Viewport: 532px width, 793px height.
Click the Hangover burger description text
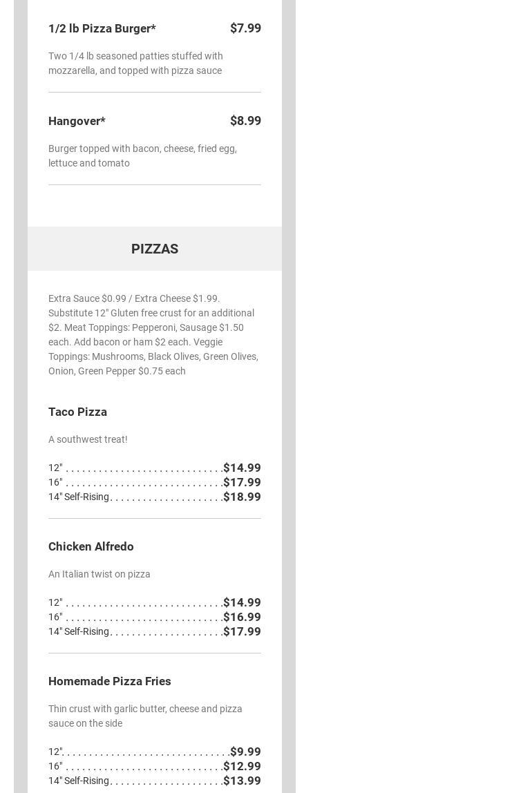[x=142, y=155]
